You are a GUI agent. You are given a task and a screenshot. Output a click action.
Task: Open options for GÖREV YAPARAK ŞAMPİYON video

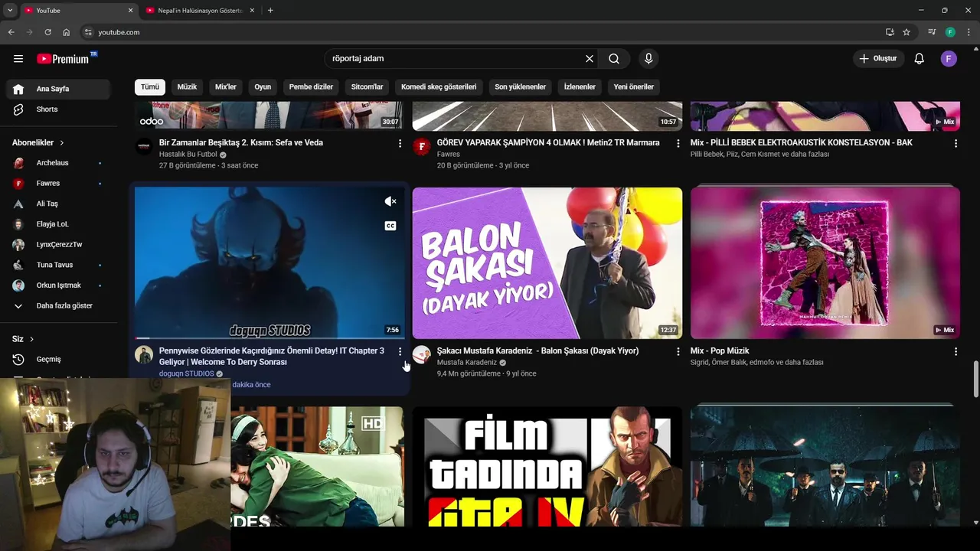(678, 143)
